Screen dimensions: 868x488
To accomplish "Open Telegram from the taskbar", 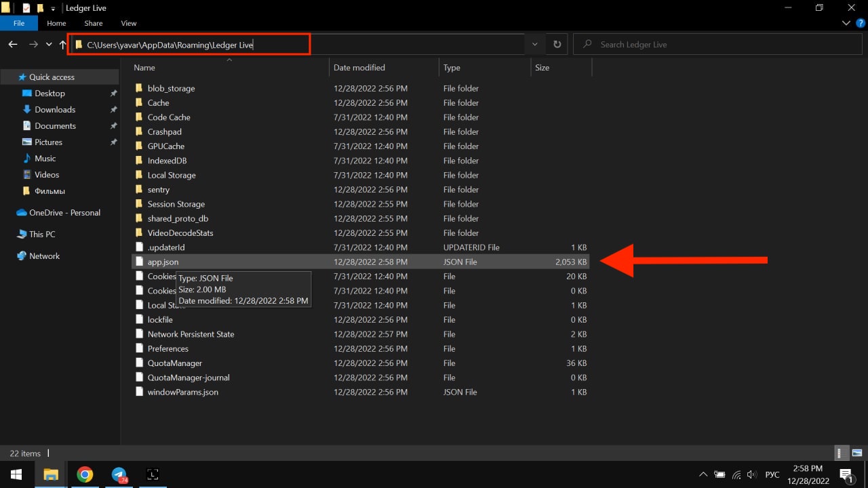I will [x=119, y=474].
